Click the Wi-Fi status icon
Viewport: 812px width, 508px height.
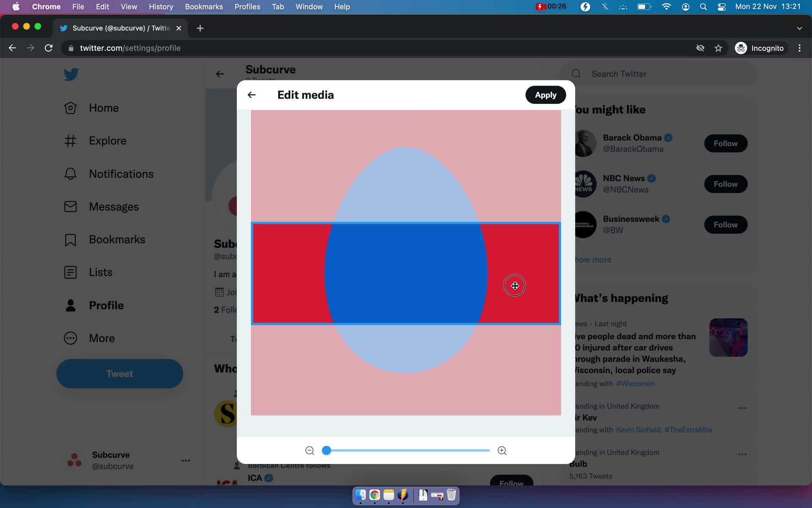point(667,7)
